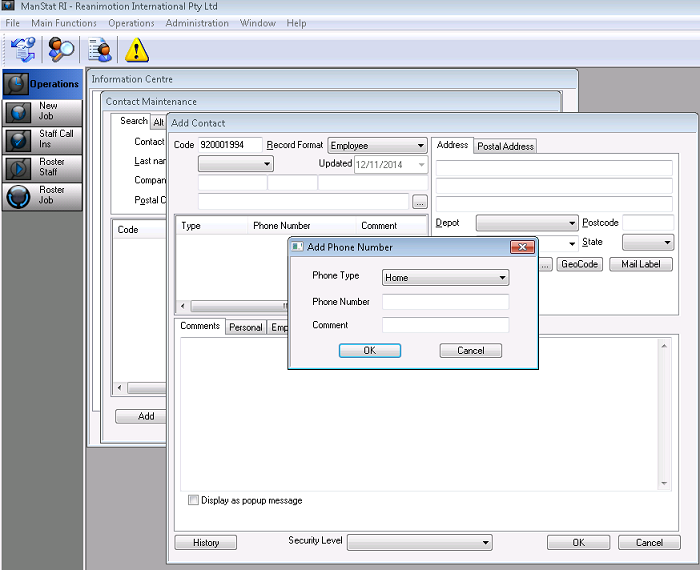
Task: Expand the Security Level dropdown
Action: [x=419, y=542]
